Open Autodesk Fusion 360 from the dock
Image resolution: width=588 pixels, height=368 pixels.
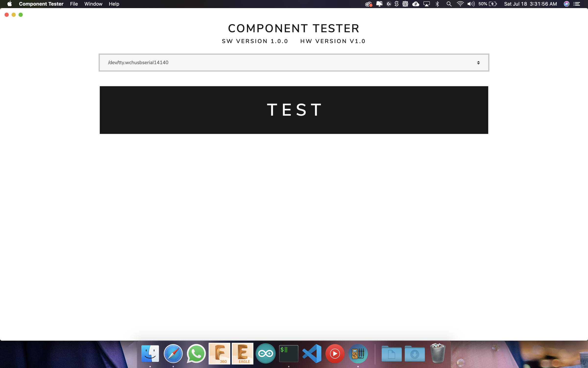219,353
